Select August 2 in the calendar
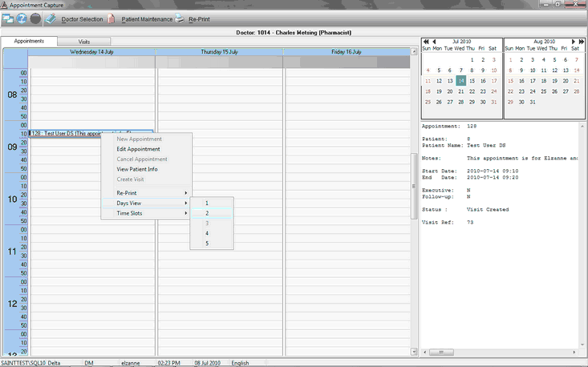 (521, 60)
